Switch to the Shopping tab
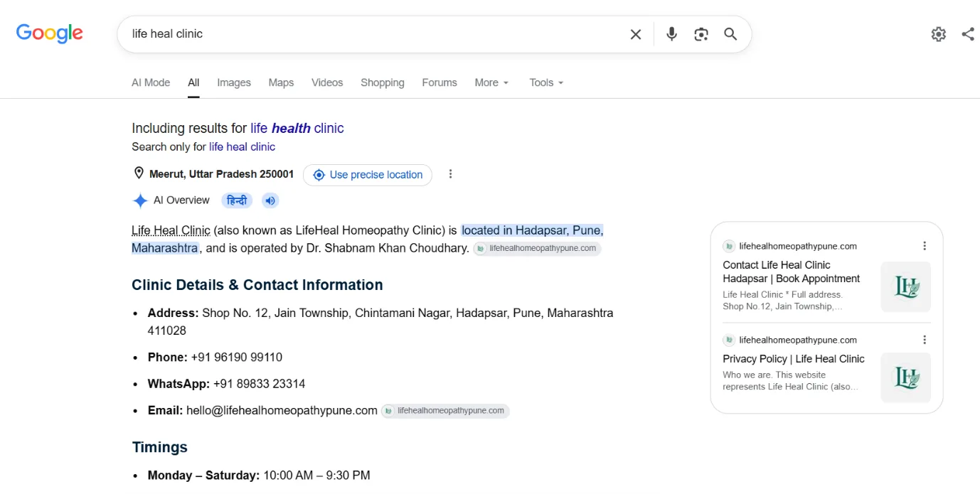Viewport: 980px width, 494px height. point(383,82)
